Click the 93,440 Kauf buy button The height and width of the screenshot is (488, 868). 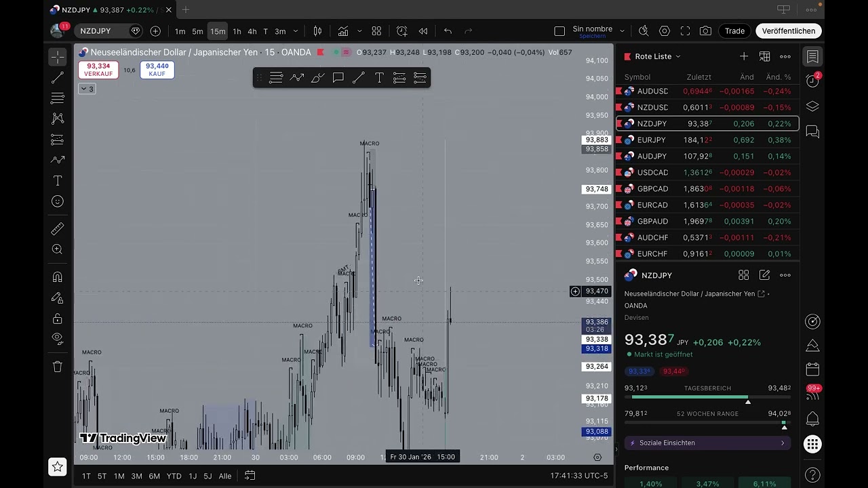157,70
